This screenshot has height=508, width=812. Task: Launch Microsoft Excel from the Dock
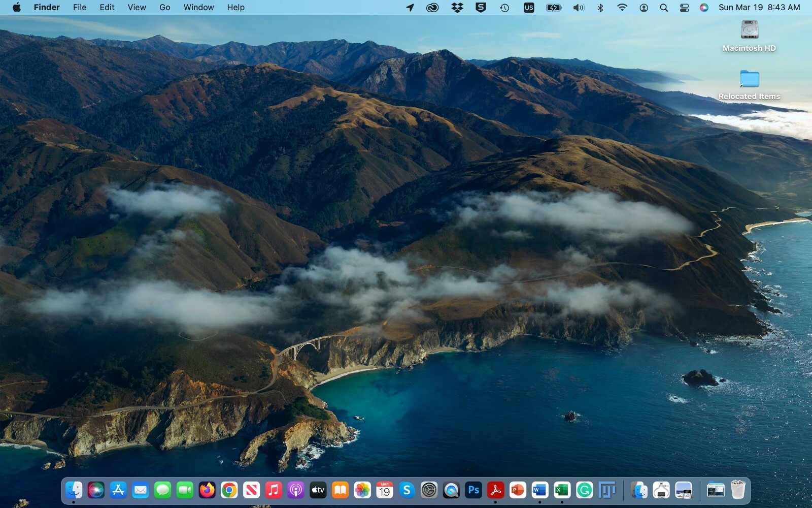coord(562,490)
